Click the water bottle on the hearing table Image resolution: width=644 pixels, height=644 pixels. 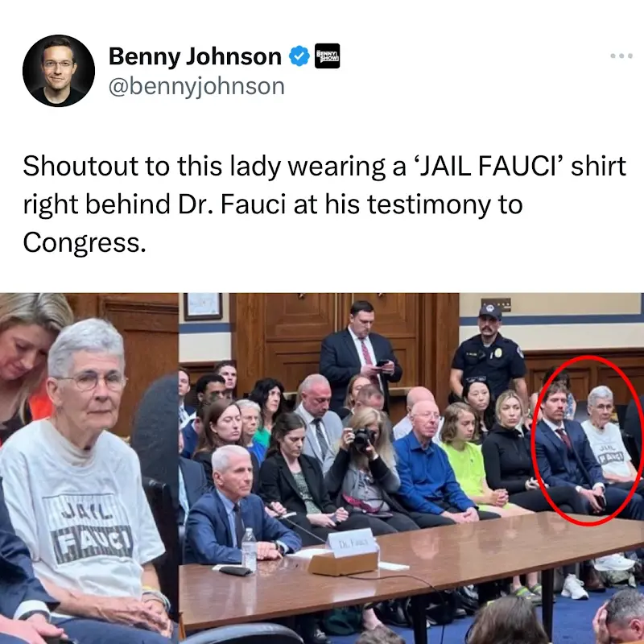(x=249, y=550)
